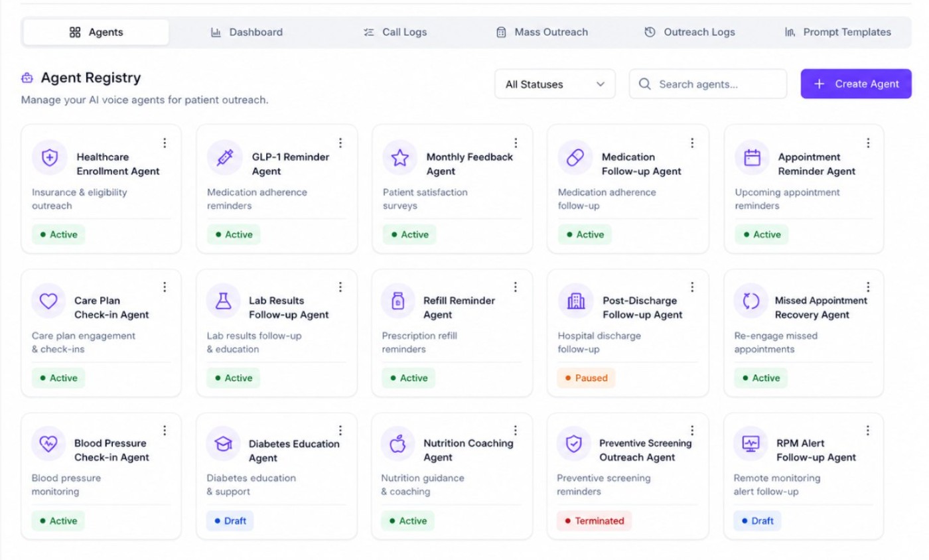
Task: Open the three-dot menu on RPM Alert Follow-up Agent
Action: [867, 431]
